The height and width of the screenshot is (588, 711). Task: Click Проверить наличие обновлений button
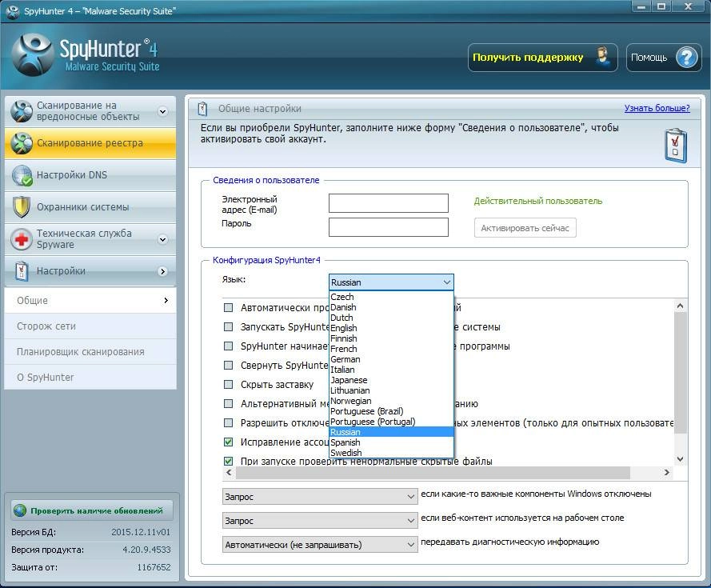click(x=92, y=510)
